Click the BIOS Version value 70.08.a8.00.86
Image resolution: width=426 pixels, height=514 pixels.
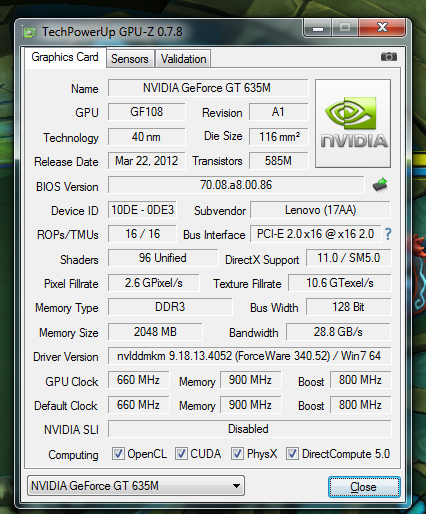[236, 185]
